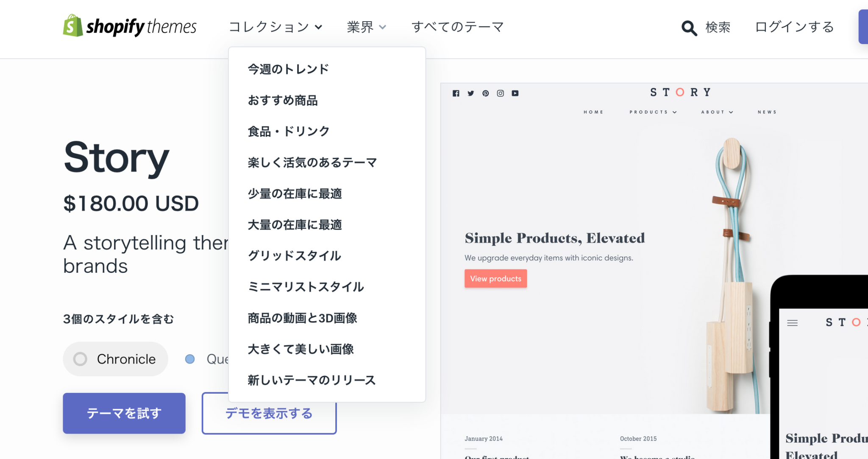The width and height of the screenshot is (868, 459).
Task: Click the Pinterest icon in theme preview
Action: pos(485,93)
